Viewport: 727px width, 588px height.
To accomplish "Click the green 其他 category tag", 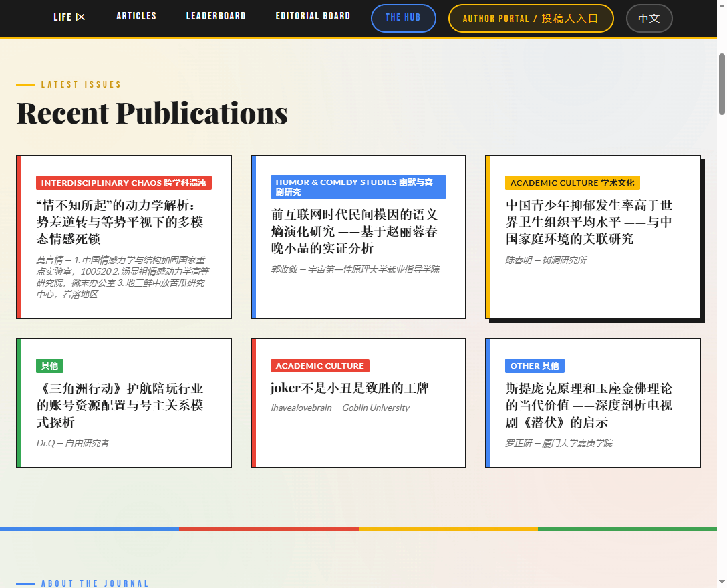I will click(x=49, y=366).
